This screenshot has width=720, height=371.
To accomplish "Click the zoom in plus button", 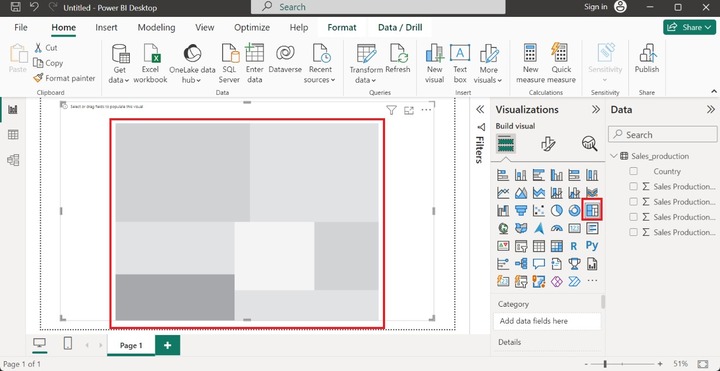I will coord(660,364).
